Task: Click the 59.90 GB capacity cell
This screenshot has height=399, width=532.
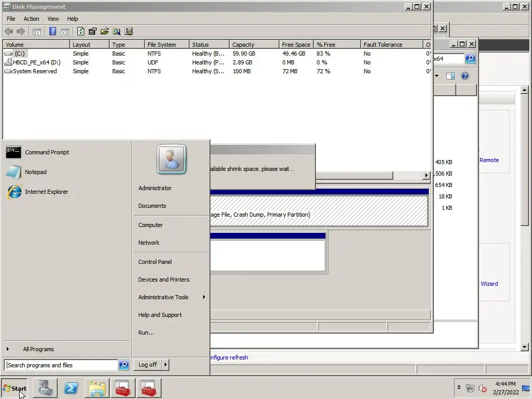Action: [x=244, y=54]
